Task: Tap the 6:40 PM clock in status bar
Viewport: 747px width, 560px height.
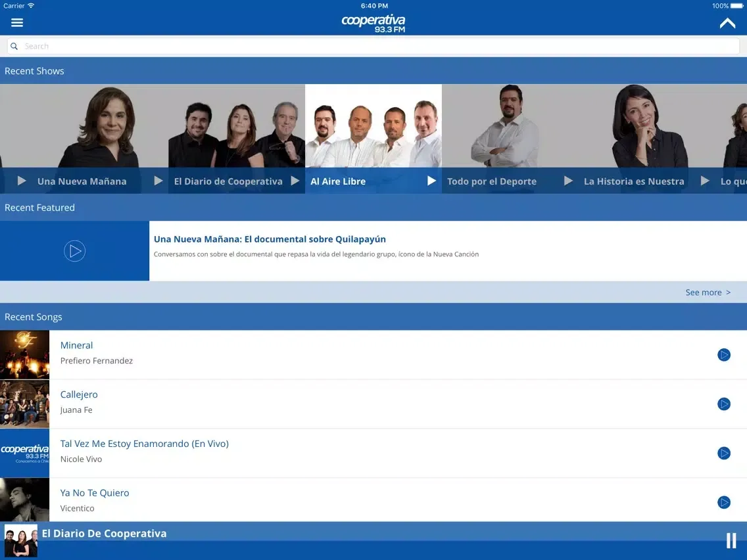Action: 374,6
